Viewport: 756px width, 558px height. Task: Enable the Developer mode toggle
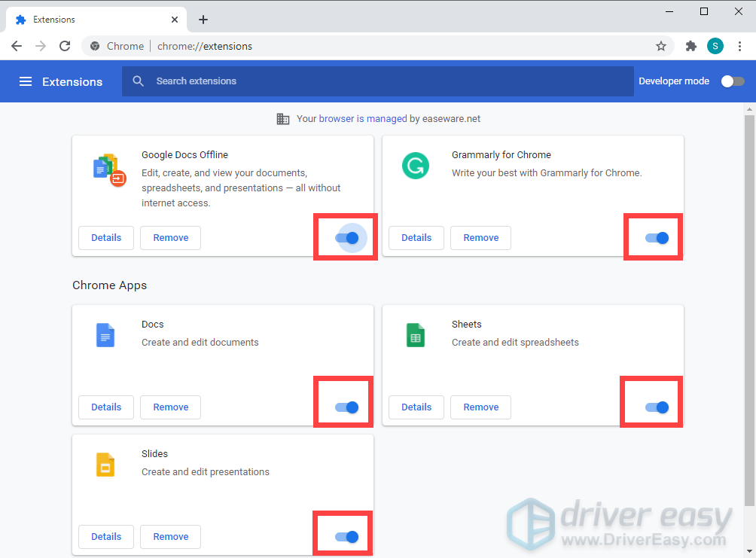732,81
